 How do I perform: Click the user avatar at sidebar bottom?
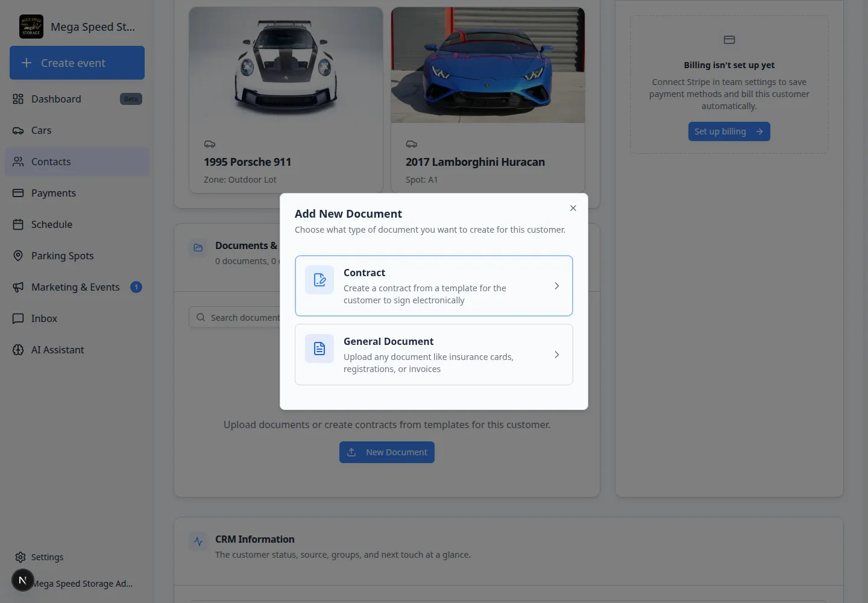[x=23, y=580]
